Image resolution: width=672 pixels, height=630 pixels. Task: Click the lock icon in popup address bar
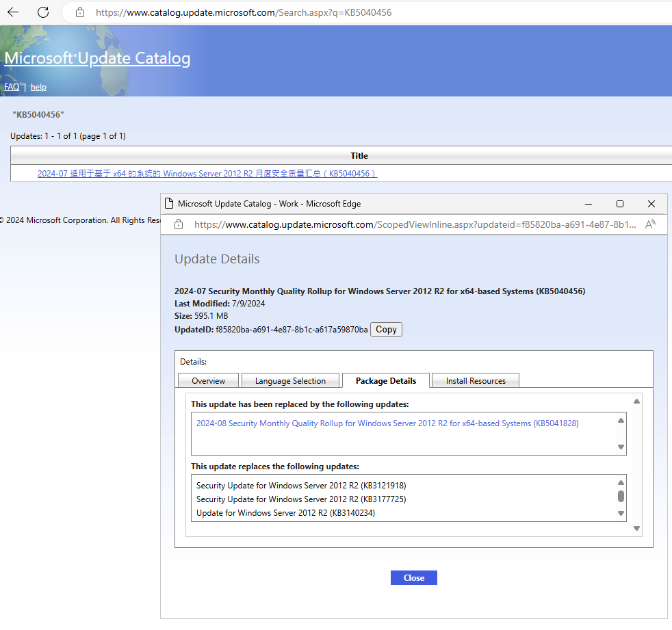coord(179,224)
